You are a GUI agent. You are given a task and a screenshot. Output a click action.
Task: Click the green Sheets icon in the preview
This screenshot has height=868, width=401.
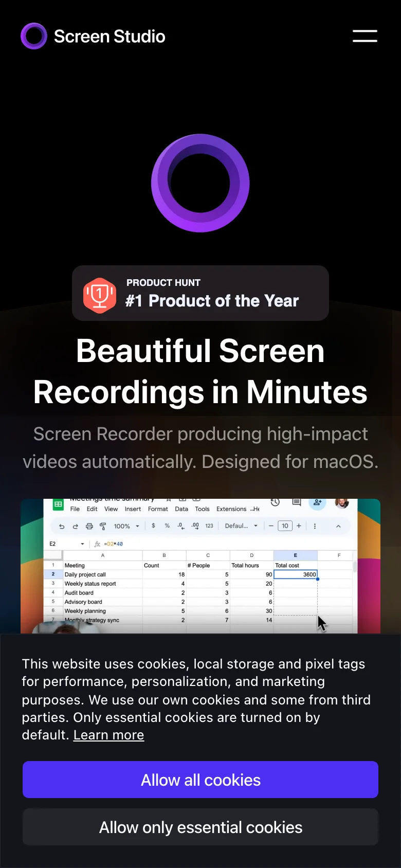coord(58,504)
